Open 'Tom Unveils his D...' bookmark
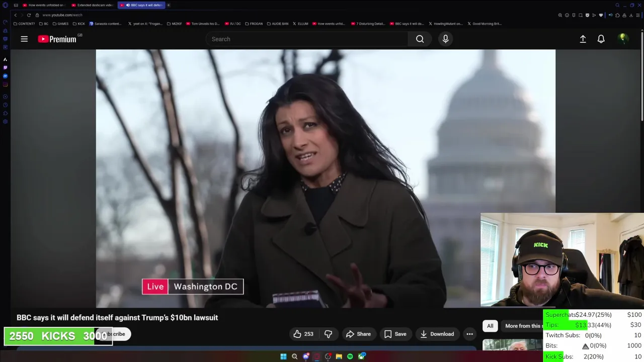The height and width of the screenshot is (362, 644). coord(203,24)
